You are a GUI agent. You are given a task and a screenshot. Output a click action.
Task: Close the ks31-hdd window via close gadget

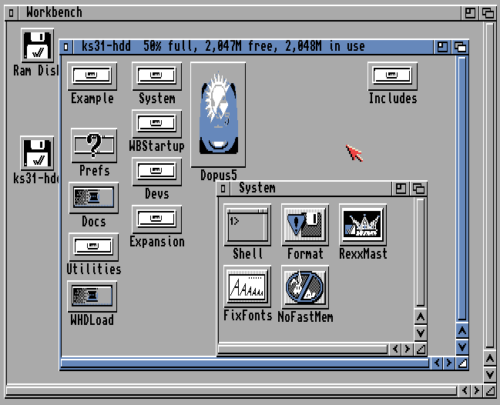(66, 47)
